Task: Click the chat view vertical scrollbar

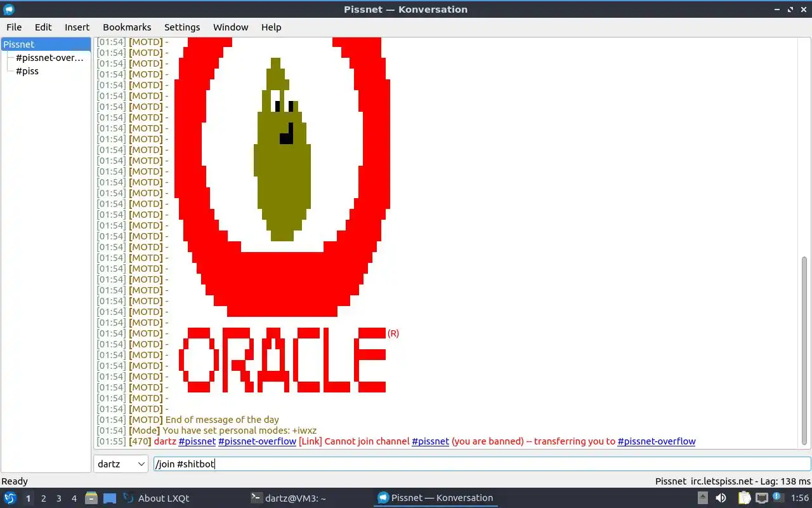Action: (805, 351)
